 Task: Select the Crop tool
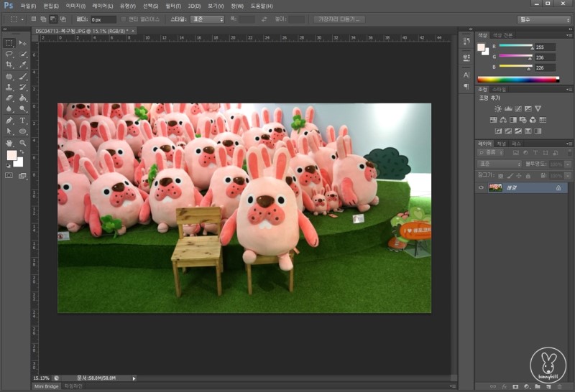[9, 65]
